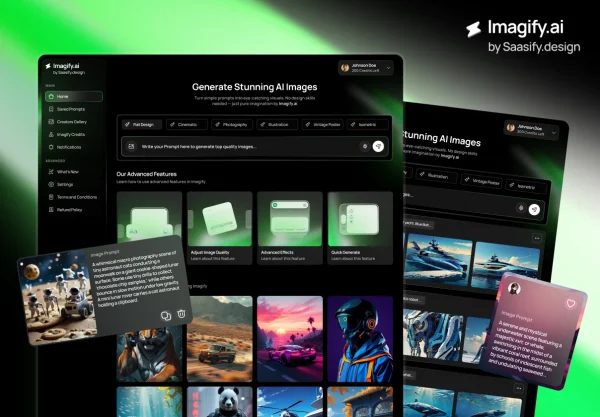The image size is (600, 417).
Task: Click the white generate button in front window
Action: pos(378,146)
